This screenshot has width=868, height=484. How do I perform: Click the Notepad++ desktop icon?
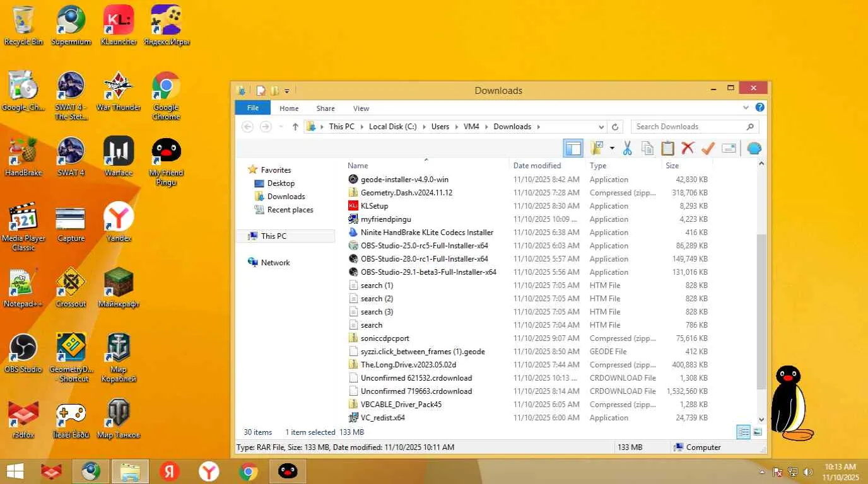coord(23,289)
